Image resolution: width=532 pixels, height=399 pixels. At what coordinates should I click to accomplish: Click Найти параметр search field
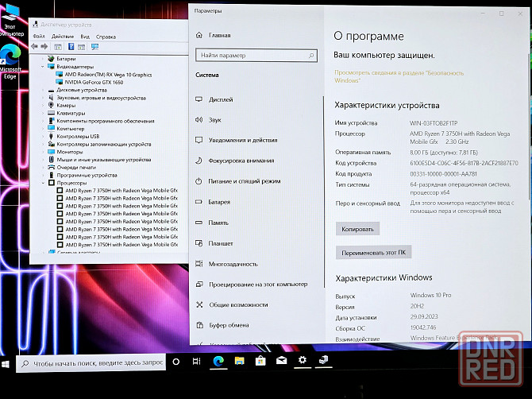pos(256,56)
